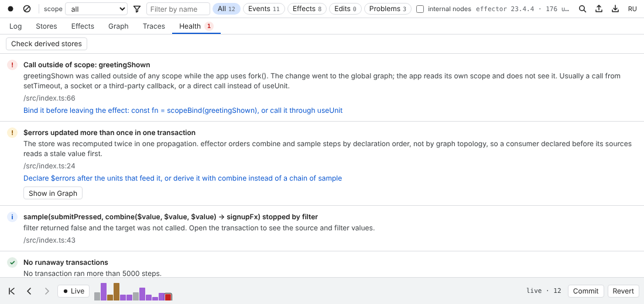Click the Commit button
The image size is (644, 304).
tap(585, 291)
